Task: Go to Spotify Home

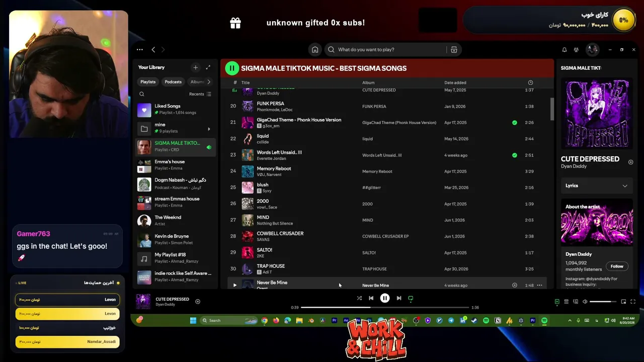Action: point(315,49)
